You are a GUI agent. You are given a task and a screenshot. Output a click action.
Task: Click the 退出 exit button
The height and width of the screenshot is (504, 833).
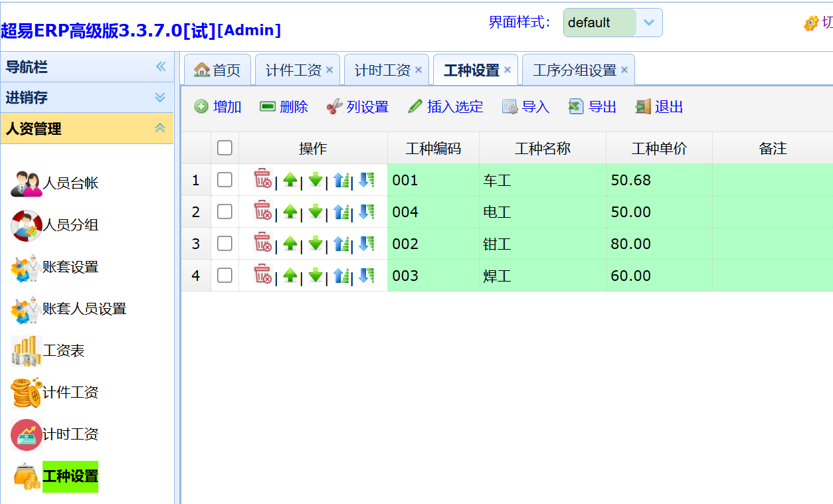(x=660, y=107)
